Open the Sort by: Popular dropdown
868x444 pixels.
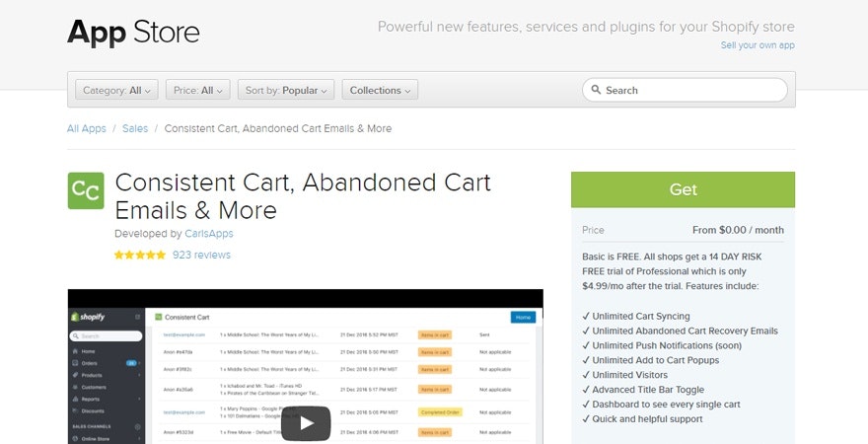click(x=286, y=90)
